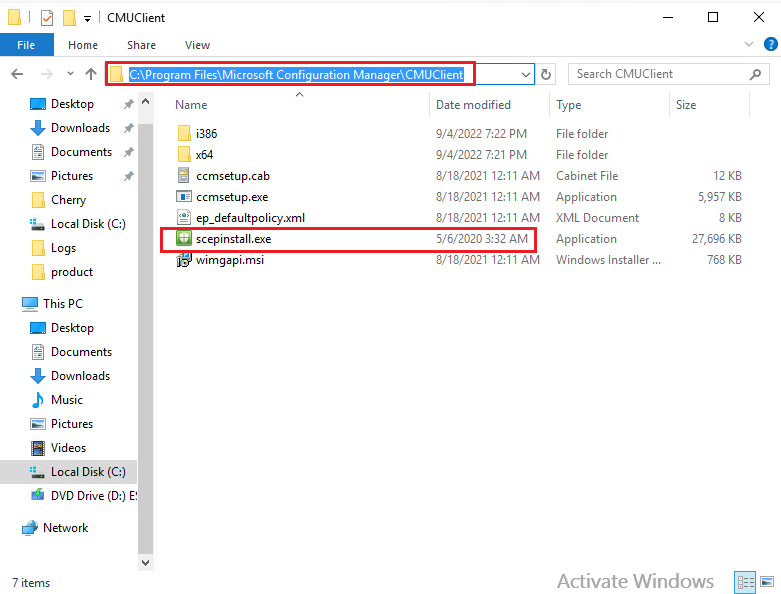Select the ccmsetup.exe application icon
781x594 pixels.
coord(184,196)
